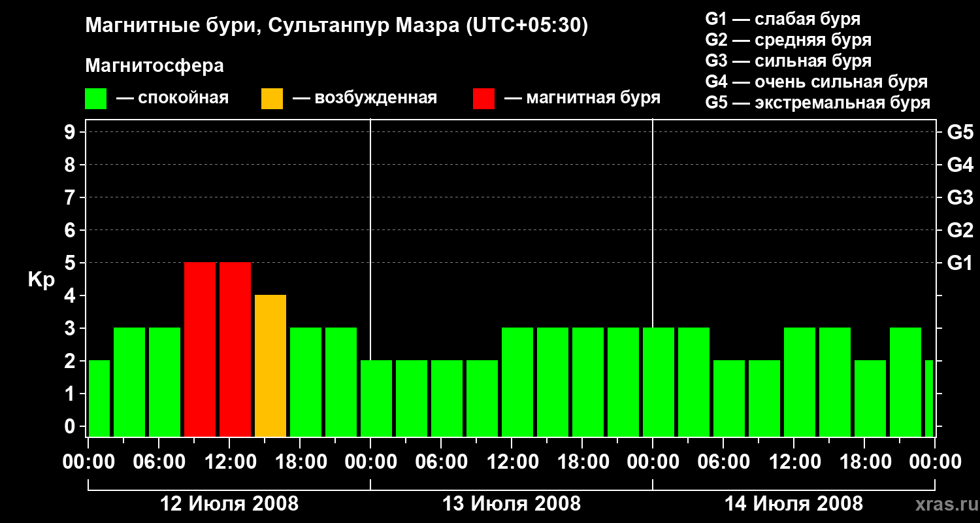Click the green bar starting 00:00 on 13 July

(376, 399)
